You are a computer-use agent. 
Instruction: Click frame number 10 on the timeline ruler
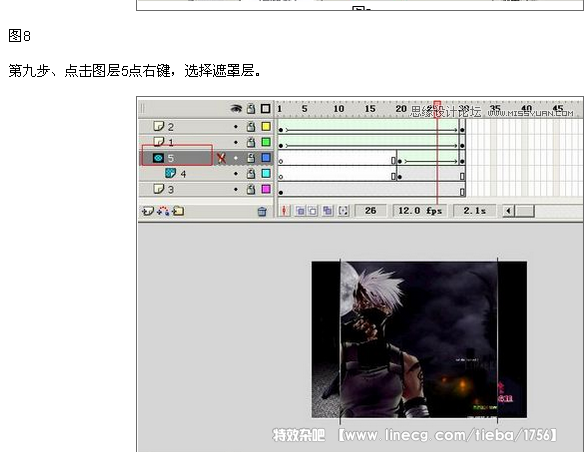(338, 109)
